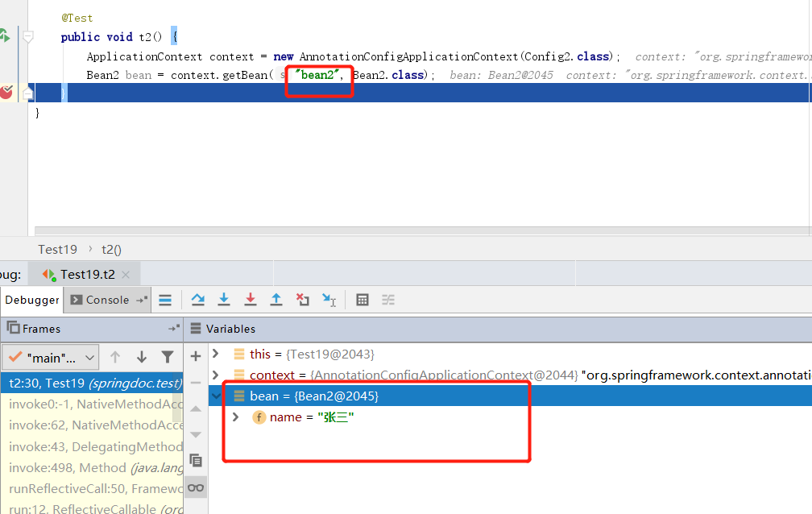Click the @Test annotation in editor
This screenshot has height=514, width=812.
(77, 19)
